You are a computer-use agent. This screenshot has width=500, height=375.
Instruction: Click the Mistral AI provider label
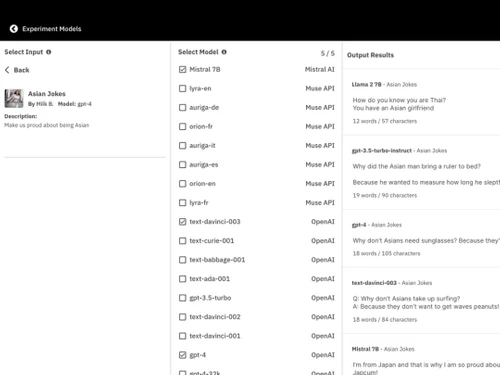(x=320, y=69)
